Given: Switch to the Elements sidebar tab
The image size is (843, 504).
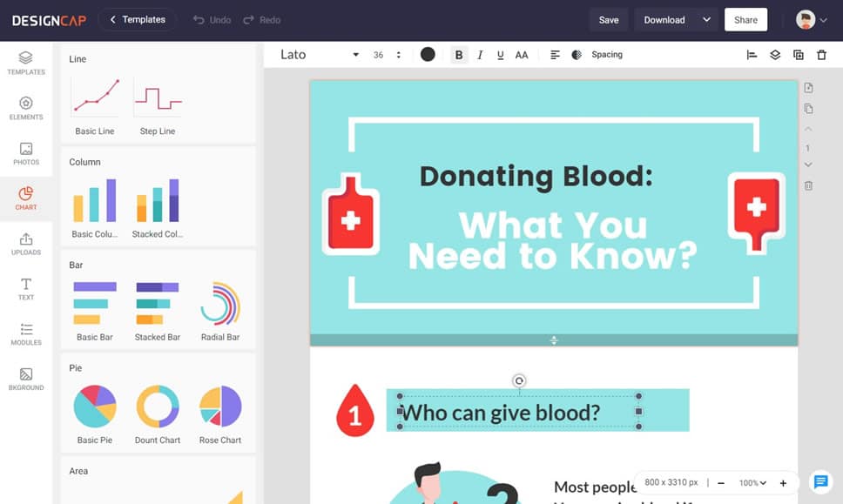Looking at the screenshot, I should tap(26, 108).
